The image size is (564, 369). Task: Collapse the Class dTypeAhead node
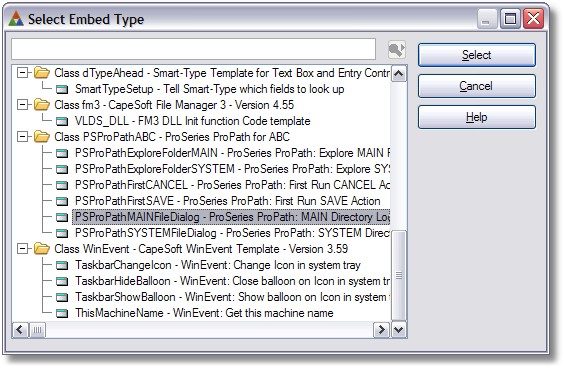pos(22,73)
